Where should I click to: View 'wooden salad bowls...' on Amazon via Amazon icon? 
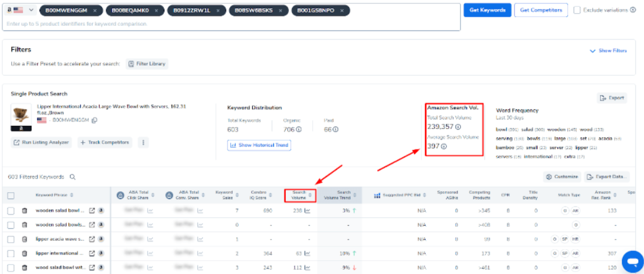click(x=101, y=225)
